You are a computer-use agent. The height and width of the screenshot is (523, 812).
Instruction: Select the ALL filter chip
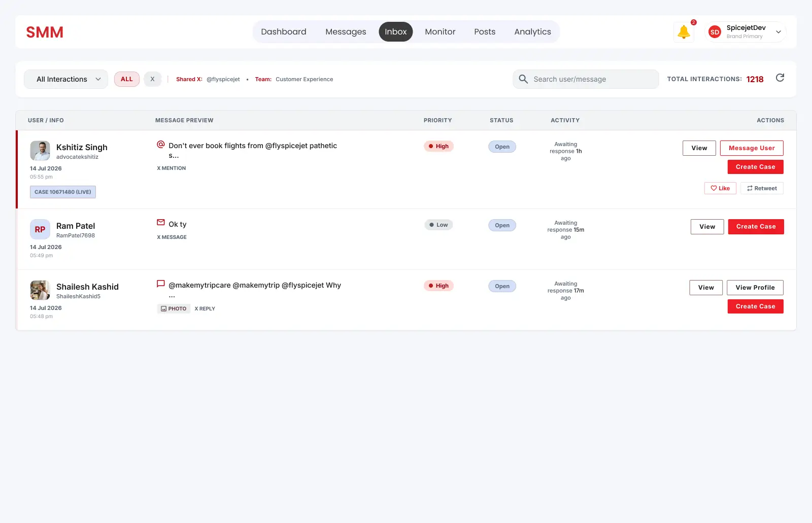pos(127,79)
